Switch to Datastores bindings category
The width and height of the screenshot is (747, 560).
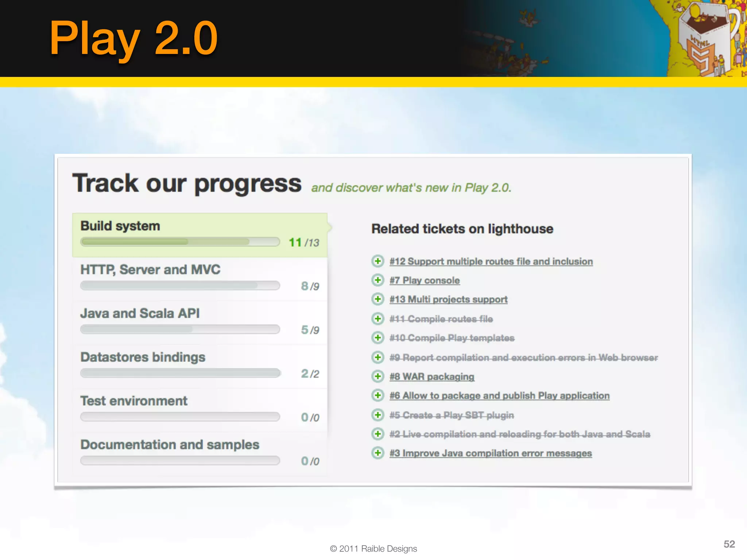pos(200,366)
